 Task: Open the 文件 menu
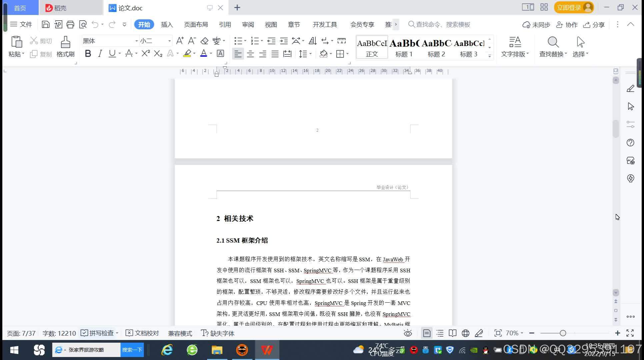(21, 24)
